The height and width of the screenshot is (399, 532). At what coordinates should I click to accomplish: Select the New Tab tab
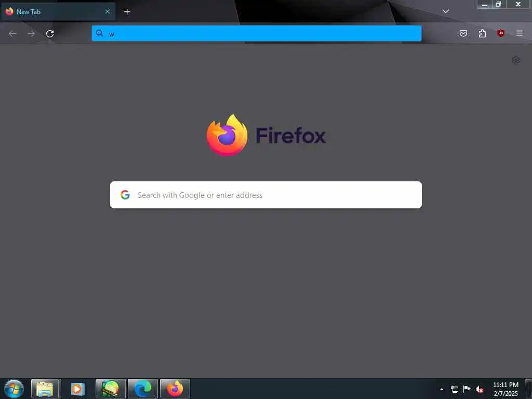point(58,11)
